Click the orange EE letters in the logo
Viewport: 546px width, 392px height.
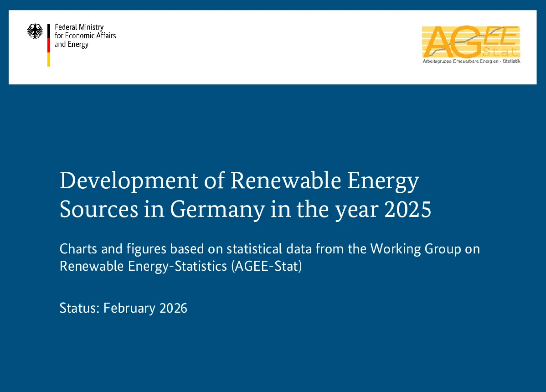(501, 36)
